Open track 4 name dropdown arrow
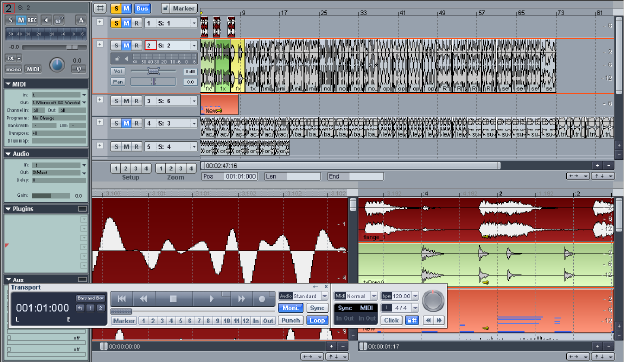624x362 pixels. (194, 124)
